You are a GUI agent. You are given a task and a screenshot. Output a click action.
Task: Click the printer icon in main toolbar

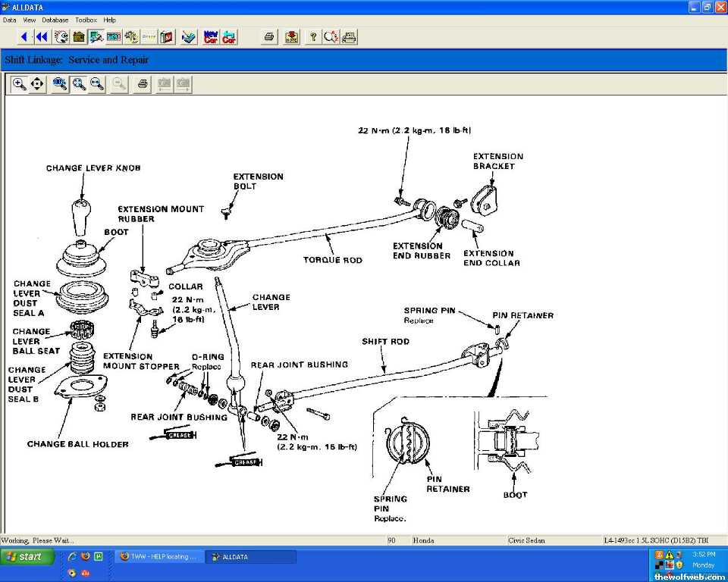pos(269,36)
